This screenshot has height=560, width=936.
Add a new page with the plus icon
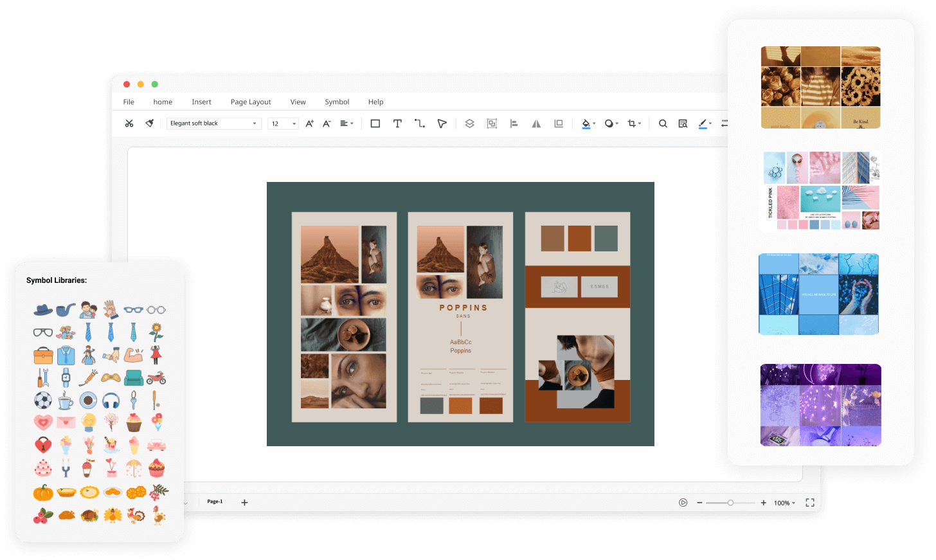click(x=244, y=503)
